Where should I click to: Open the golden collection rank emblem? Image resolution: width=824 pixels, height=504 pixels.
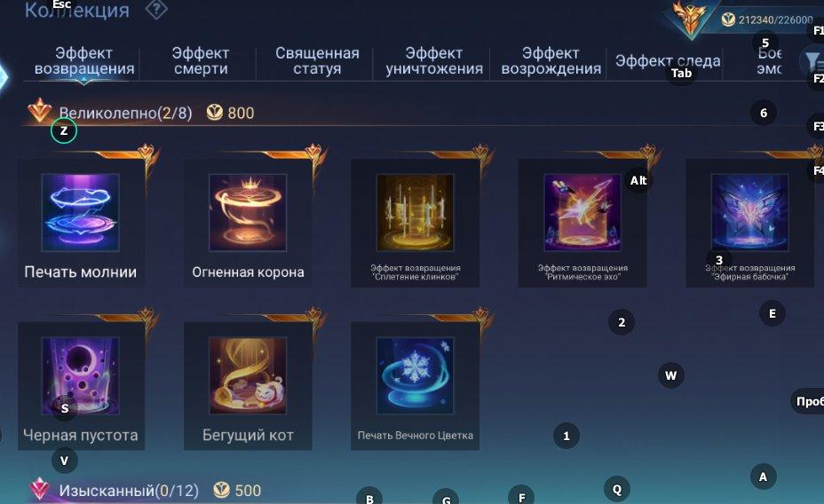[690, 20]
